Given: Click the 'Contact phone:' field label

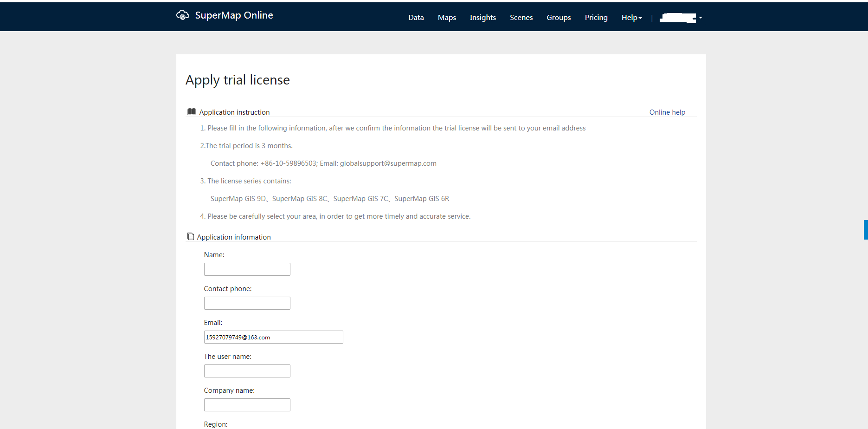Looking at the screenshot, I should coord(228,289).
